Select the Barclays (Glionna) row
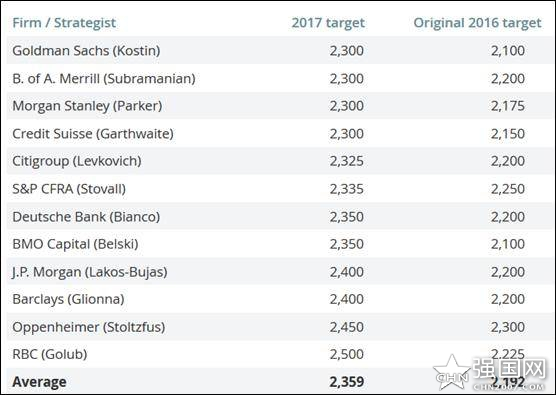The height and width of the screenshot is (395, 556). (x=280, y=299)
